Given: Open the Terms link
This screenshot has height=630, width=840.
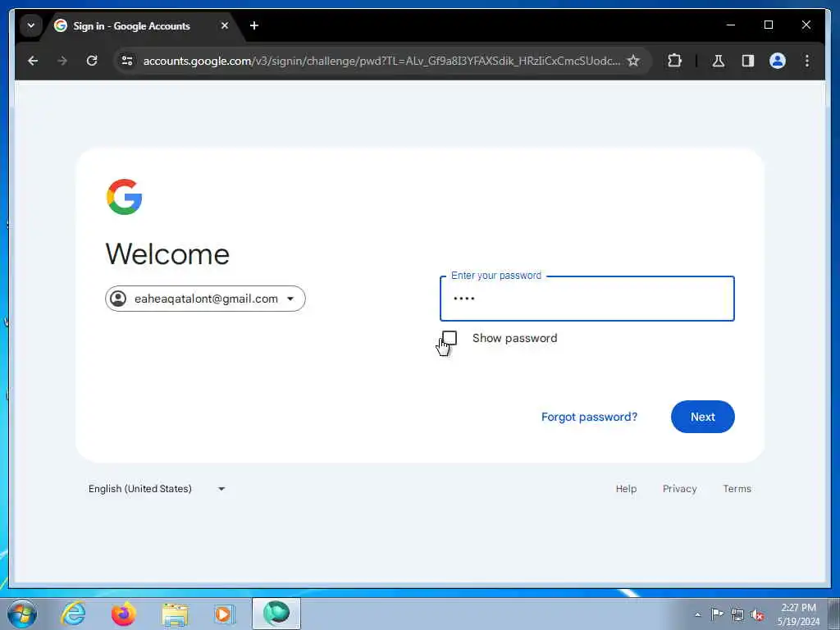Looking at the screenshot, I should 737,489.
